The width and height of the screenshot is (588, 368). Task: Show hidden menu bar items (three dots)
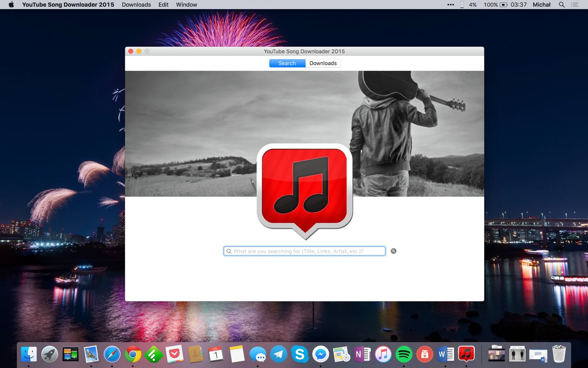(451, 5)
